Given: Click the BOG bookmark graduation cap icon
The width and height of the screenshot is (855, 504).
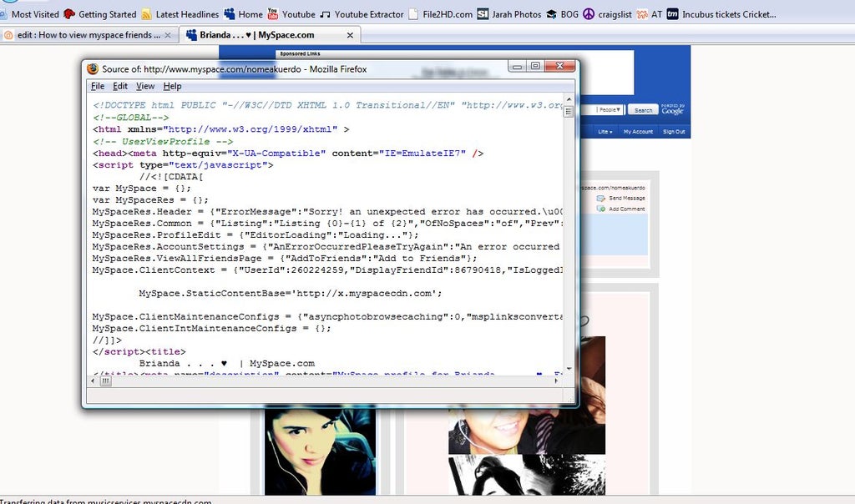Looking at the screenshot, I should click(x=551, y=14).
